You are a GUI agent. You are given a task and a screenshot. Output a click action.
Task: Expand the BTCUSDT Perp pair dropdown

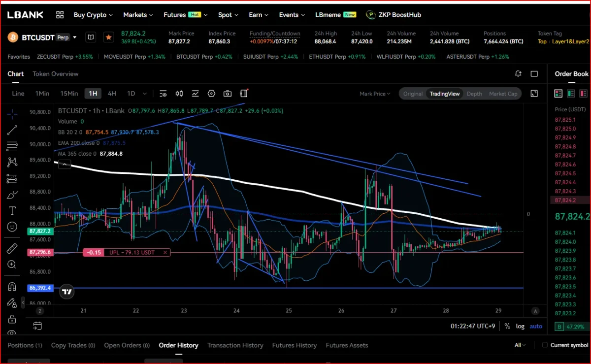coord(75,37)
